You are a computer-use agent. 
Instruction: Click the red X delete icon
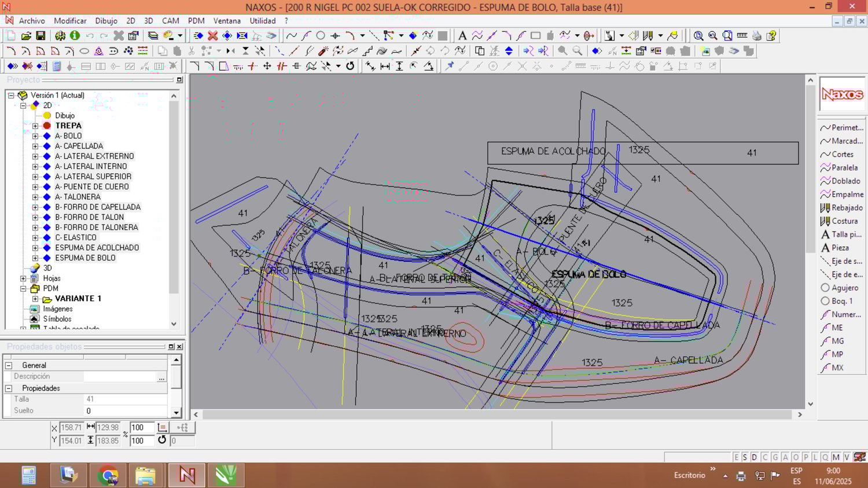click(x=213, y=36)
